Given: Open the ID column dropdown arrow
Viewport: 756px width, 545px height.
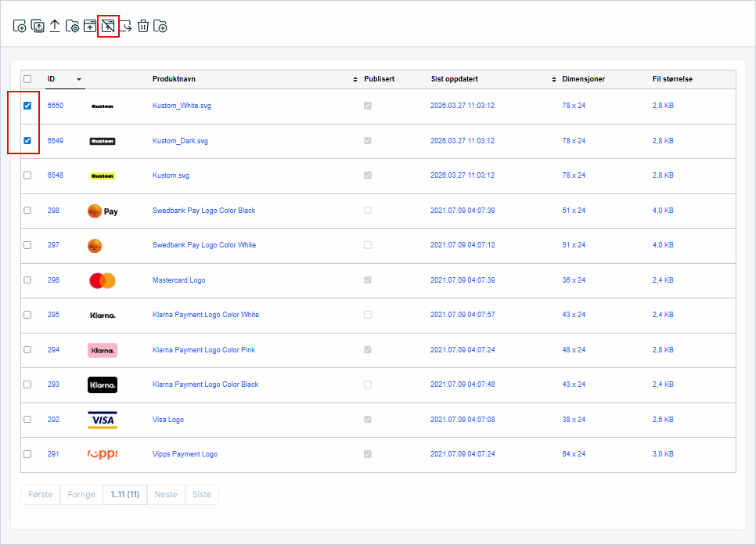Looking at the screenshot, I should [78, 79].
